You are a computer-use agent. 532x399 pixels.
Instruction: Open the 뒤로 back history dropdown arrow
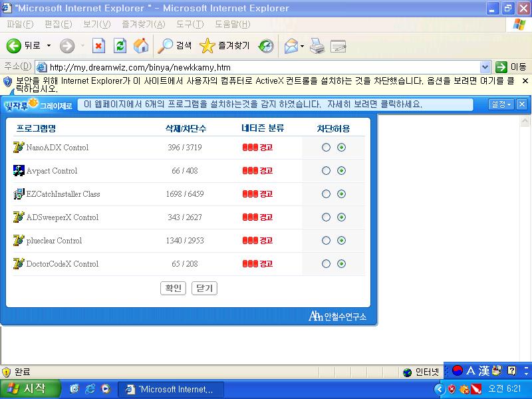click(x=49, y=45)
